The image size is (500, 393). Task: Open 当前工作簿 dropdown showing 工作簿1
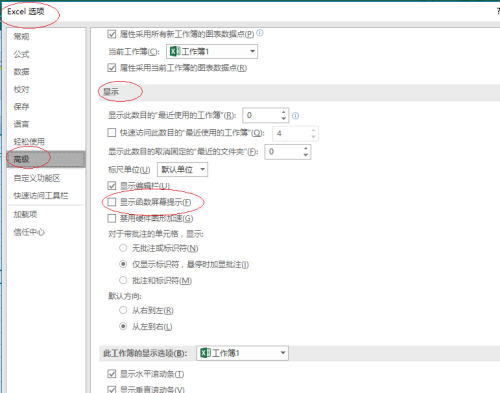click(x=212, y=51)
